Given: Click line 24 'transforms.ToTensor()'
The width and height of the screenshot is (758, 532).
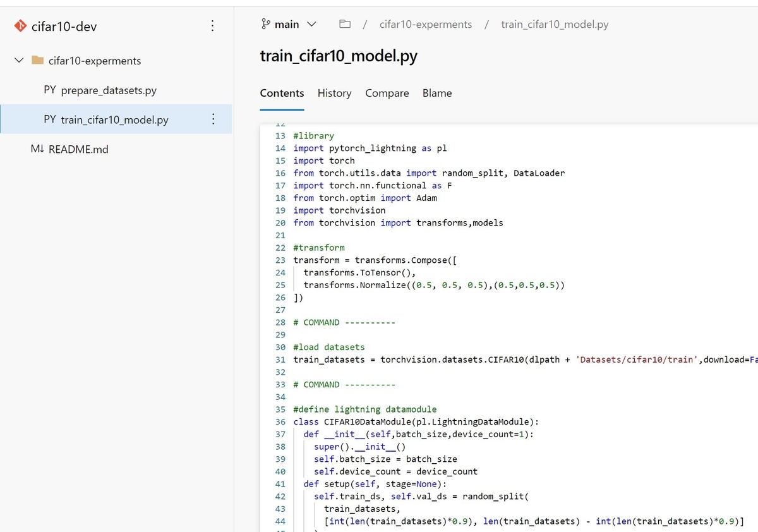Looking at the screenshot, I should pos(360,272).
